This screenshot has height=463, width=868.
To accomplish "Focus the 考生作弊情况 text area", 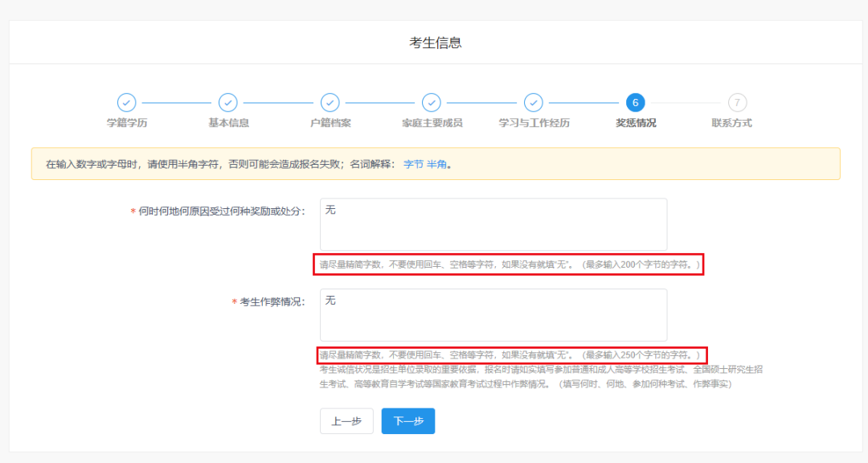I will click(493, 314).
